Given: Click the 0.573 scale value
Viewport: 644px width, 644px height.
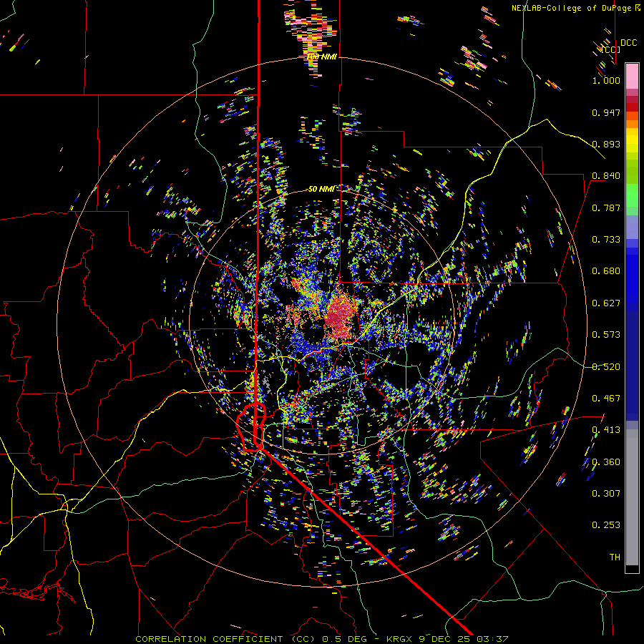Looking at the screenshot, I should click(606, 335).
